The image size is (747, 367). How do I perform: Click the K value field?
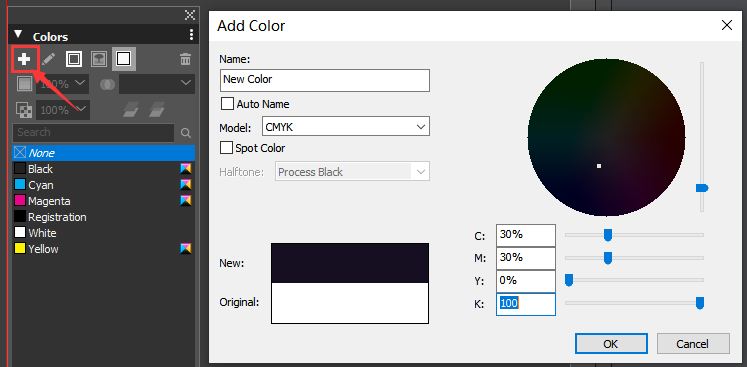click(525, 304)
